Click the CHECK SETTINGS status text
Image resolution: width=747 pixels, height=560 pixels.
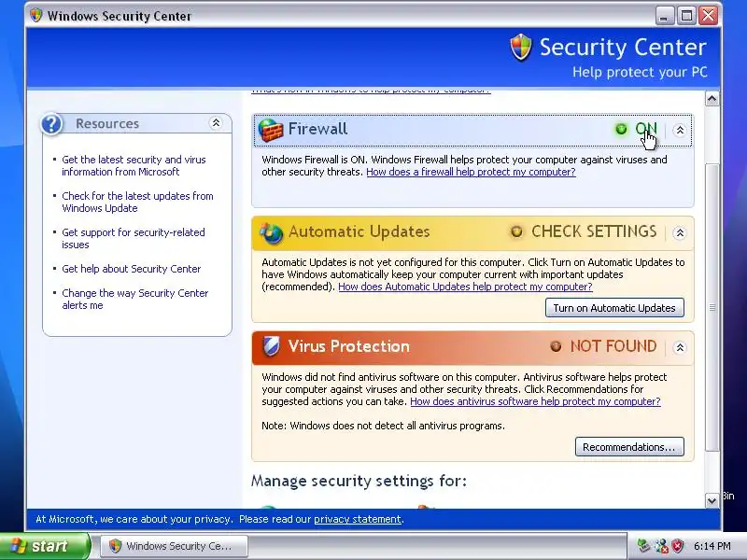coord(594,231)
